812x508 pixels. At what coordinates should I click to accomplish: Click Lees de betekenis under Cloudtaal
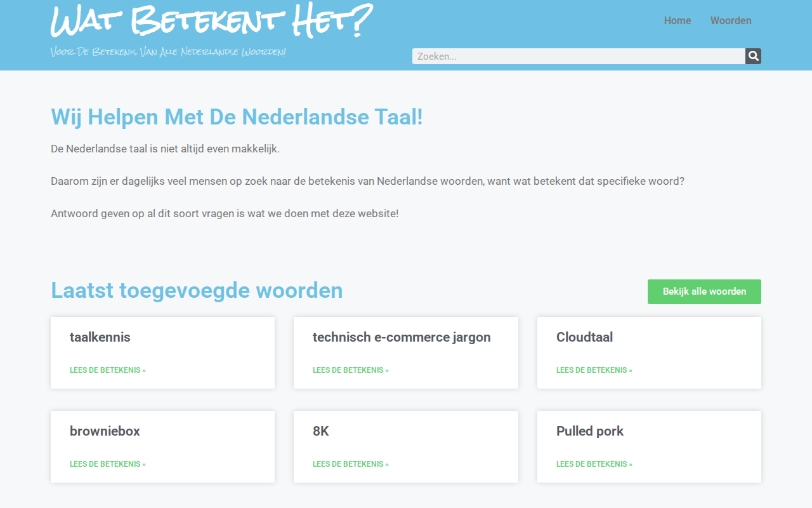click(594, 370)
